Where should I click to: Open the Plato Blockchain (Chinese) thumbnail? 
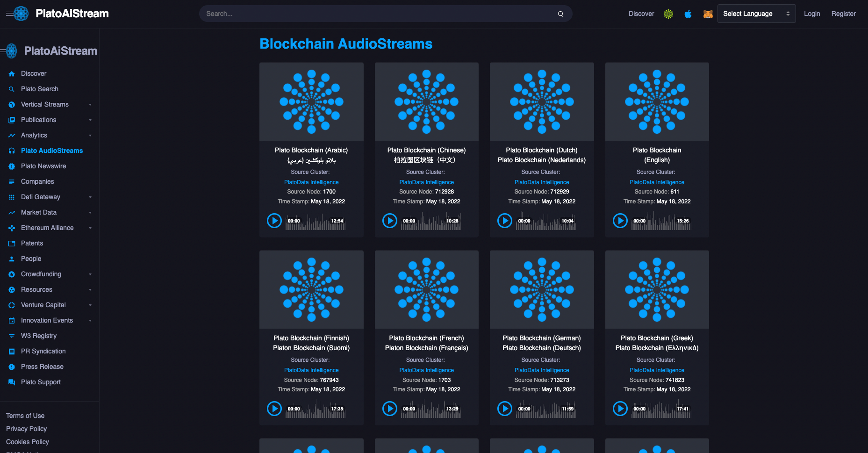click(x=427, y=101)
